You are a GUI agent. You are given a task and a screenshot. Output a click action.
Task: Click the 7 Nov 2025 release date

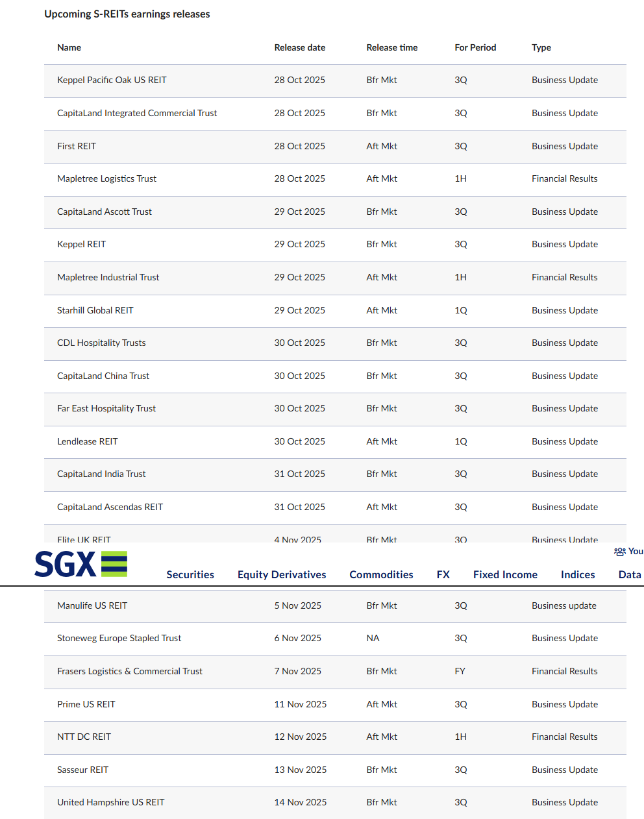[297, 671]
